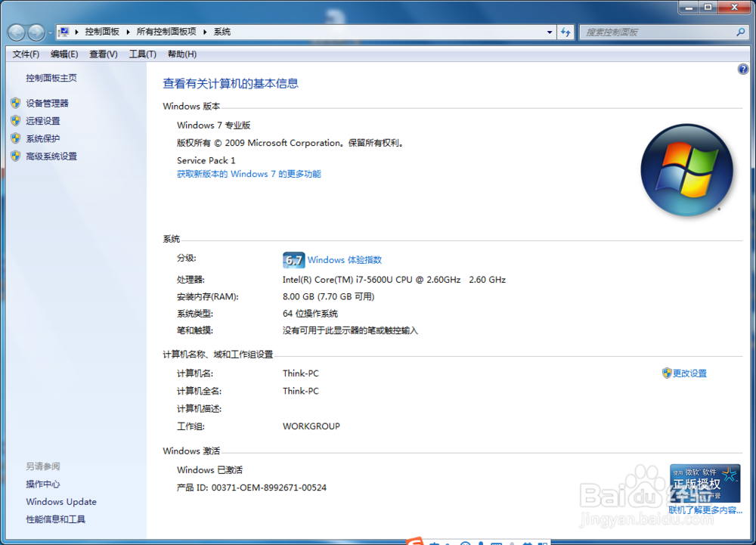Click shield icon beside 远程设置
The width and height of the screenshot is (756, 545).
tap(15, 120)
